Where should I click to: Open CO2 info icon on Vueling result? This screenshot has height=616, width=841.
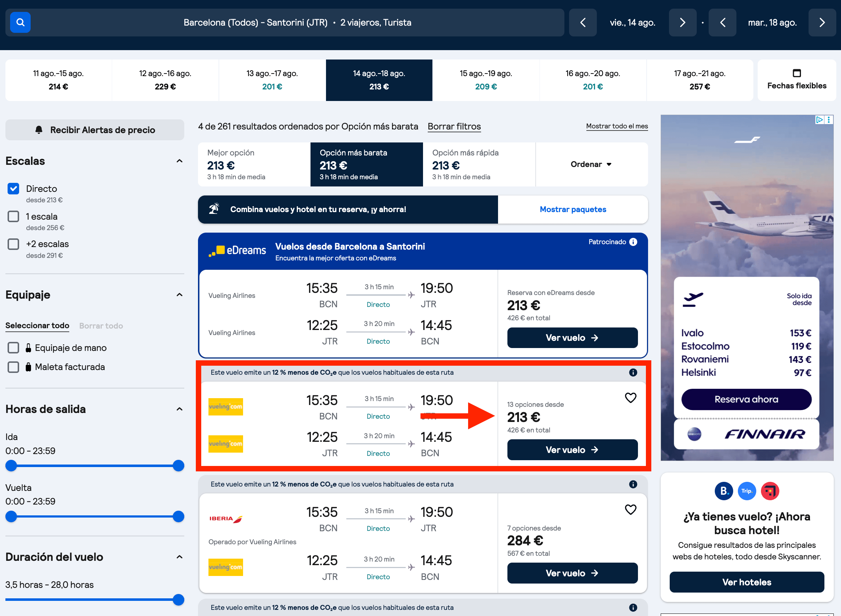(x=633, y=372)
